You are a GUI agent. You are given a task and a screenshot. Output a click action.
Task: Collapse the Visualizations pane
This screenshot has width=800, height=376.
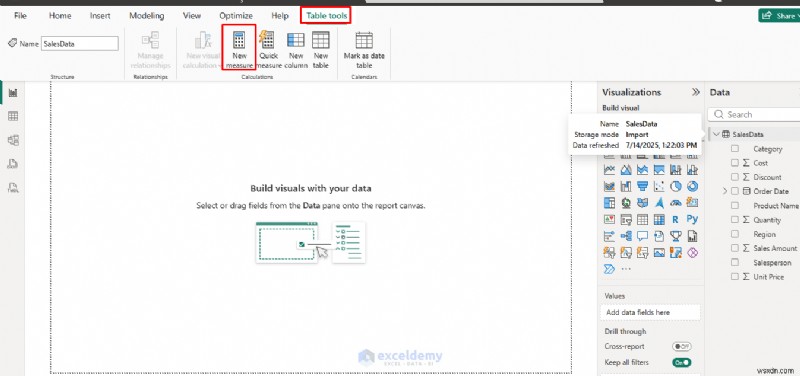695,92
